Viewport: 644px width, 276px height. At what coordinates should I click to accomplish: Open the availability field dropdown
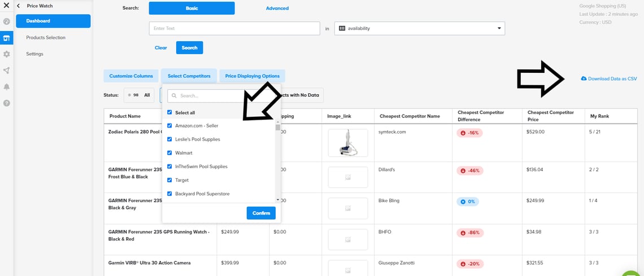tap(420, 29)
